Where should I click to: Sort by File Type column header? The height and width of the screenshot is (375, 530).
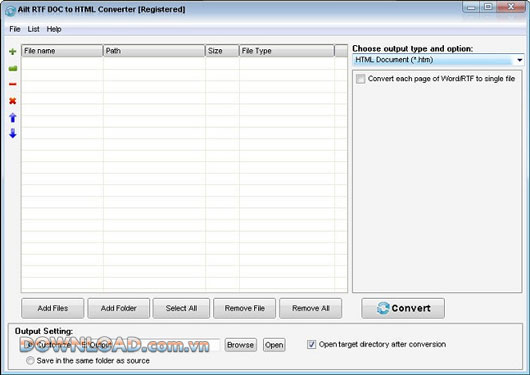287,51
